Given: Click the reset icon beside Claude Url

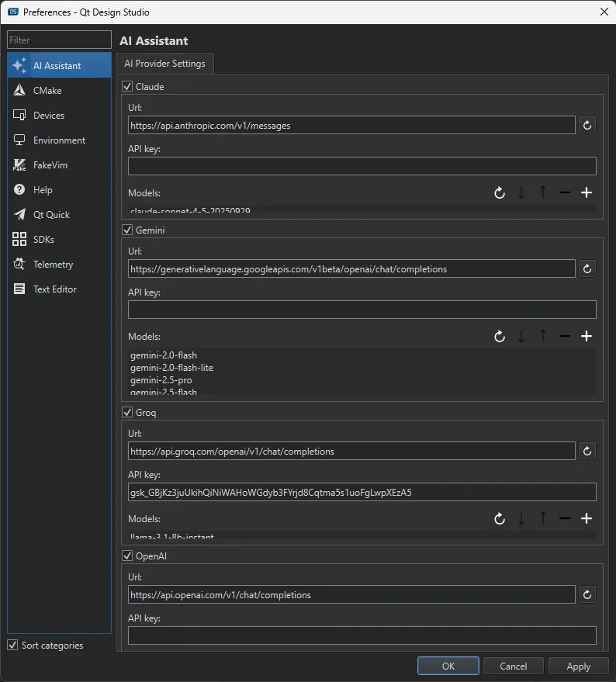Looking at the screenshot, I should 587,125.
